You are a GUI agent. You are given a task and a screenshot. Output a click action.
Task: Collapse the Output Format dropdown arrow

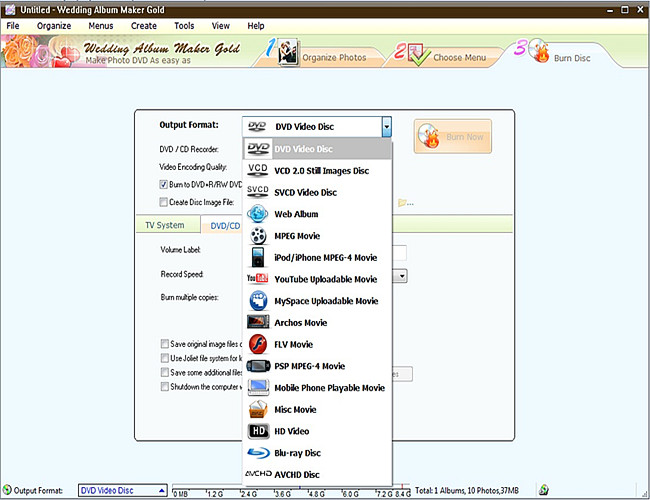386,127
